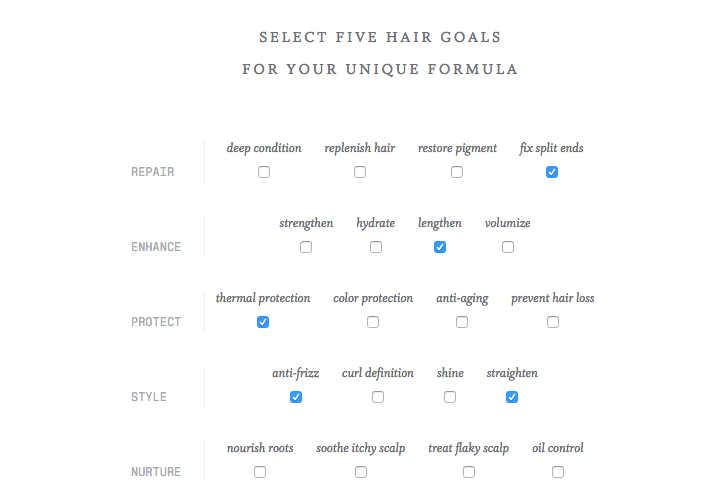Check prevent hair loss

(x=553, y=322)
